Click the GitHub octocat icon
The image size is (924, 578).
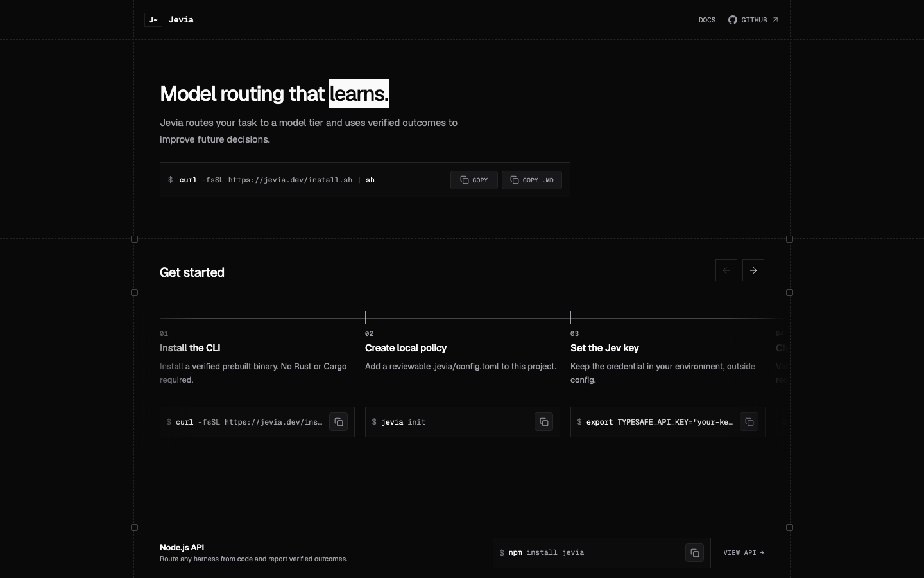coord(733,20)
